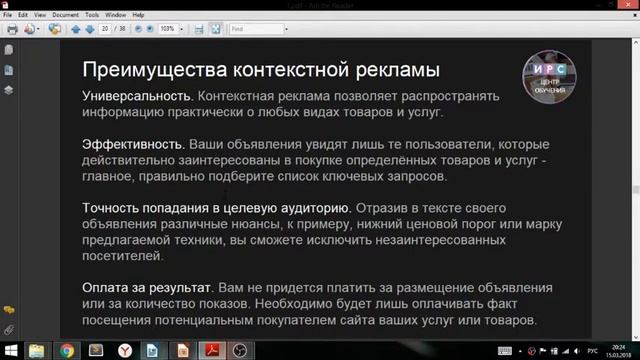
Task: Click "Точность попадания в целевую аудиторию."
Action: [x=217, y=208]
